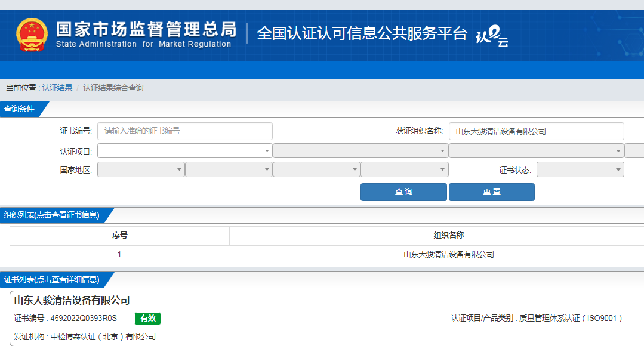Click the national emblem logo

(x=32, y=35)
